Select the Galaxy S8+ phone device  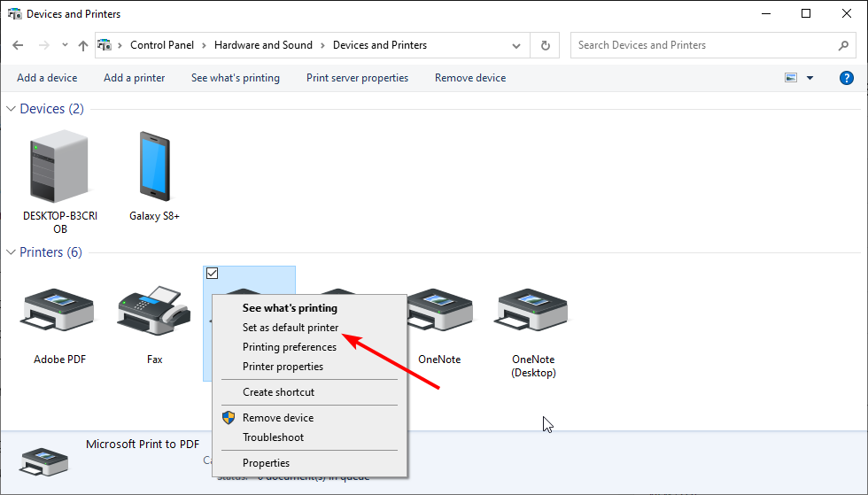(x=154, y=168)
